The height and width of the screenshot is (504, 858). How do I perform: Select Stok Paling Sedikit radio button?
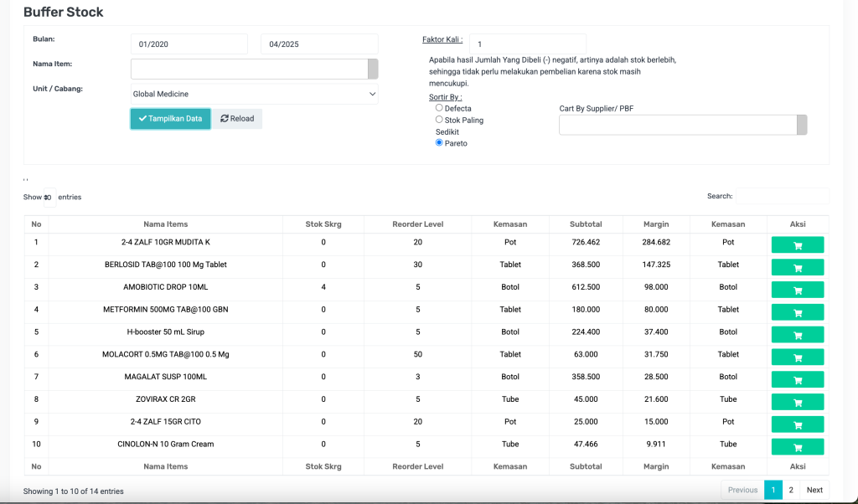coord(439,120)
